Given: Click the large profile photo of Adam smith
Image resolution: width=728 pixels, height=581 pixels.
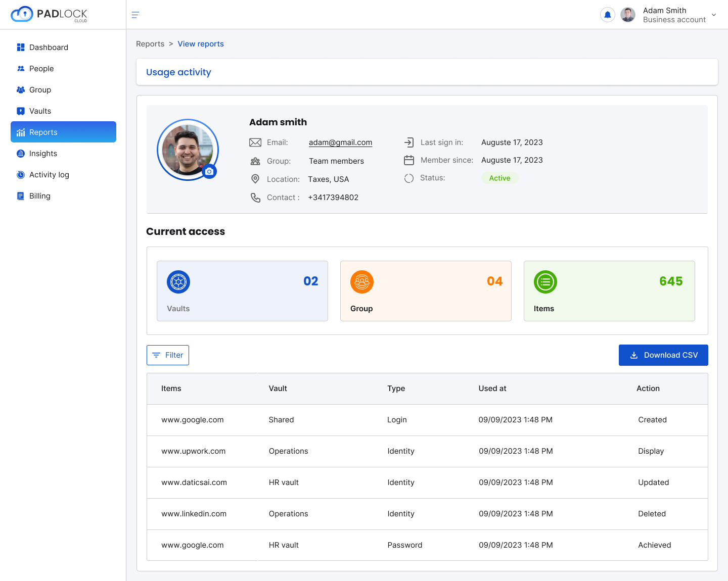Looking at the screenshot, I should [x=188, y=150].
